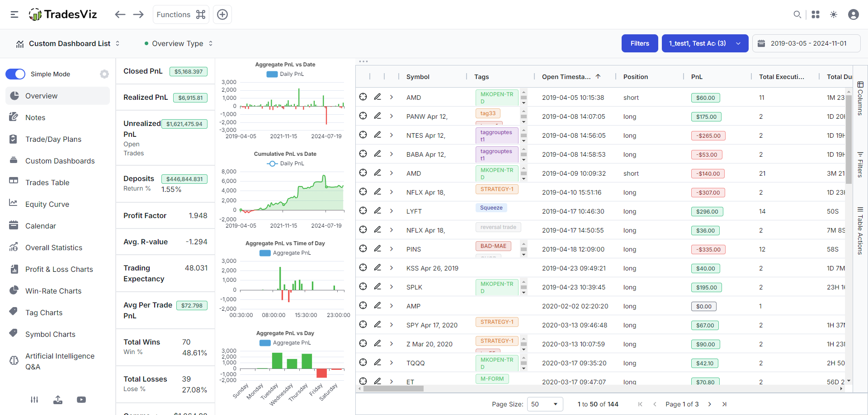Open the 1_test1, Test Ac account dropdown
Image resolution: width=868 pixels, height=415 pixels.
coord(705,43)
